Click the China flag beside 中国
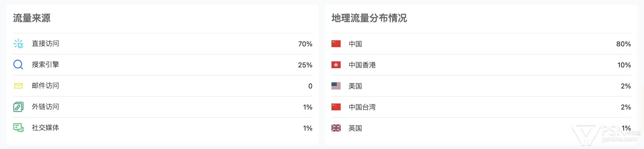The width and height of the screenshot is (644, 149). pyautogui.click(x=336, y=44)
